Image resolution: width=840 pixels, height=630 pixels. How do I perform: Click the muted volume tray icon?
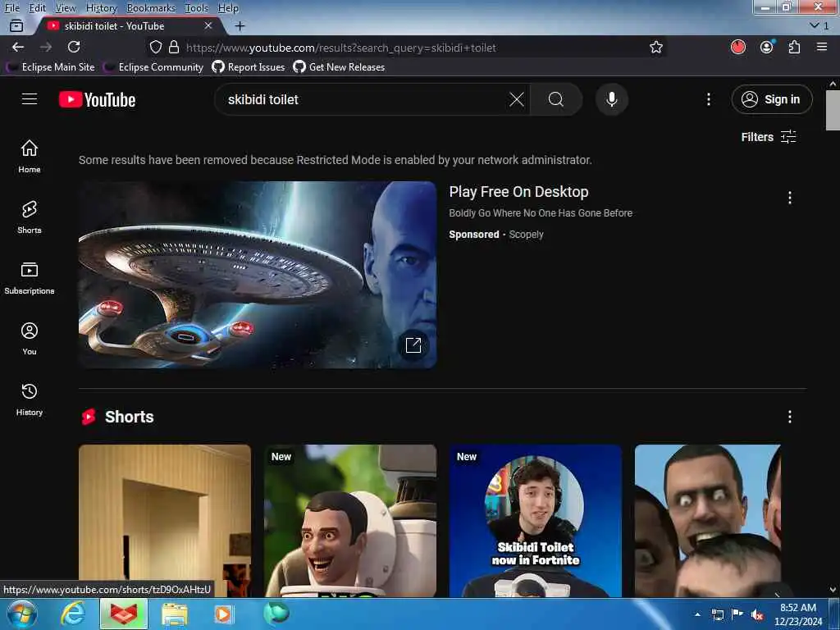[757, 615]
